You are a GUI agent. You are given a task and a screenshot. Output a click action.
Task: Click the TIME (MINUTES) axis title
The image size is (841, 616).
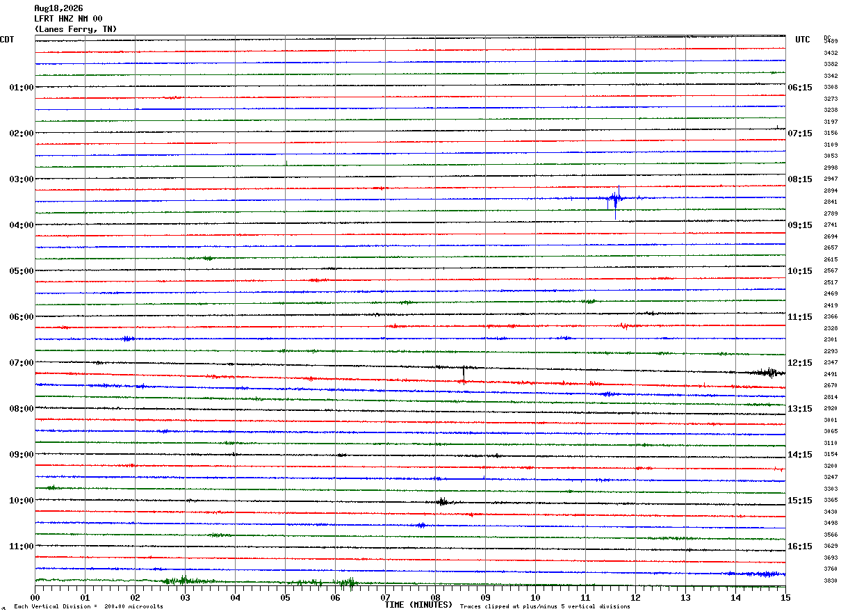click(418, 605)
